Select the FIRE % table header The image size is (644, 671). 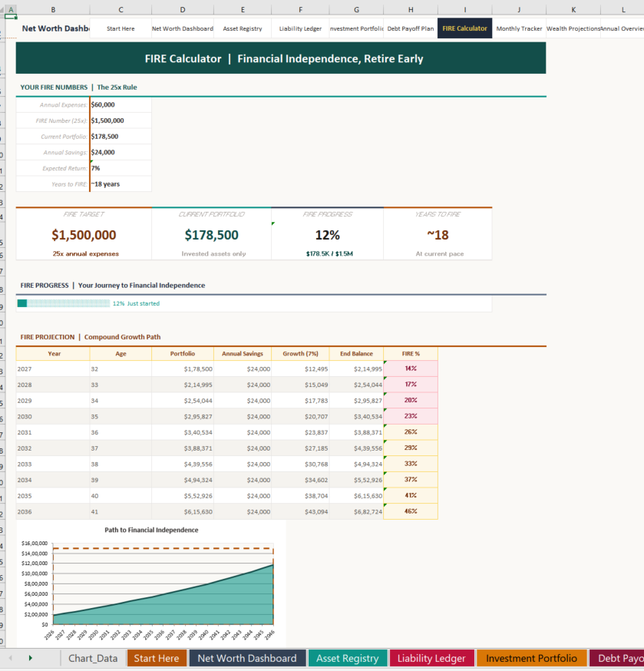click(x=411, y=353)
